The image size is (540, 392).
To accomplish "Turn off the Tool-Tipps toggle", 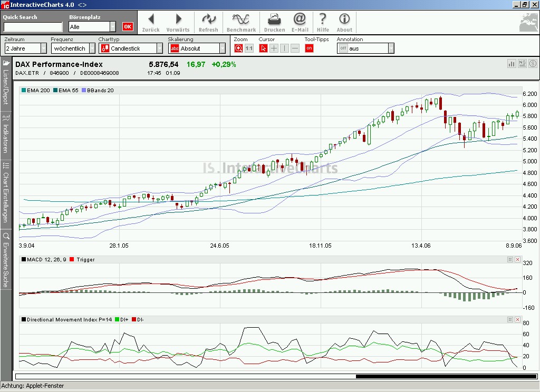I will pyautogui.click(x=309, y=48).
